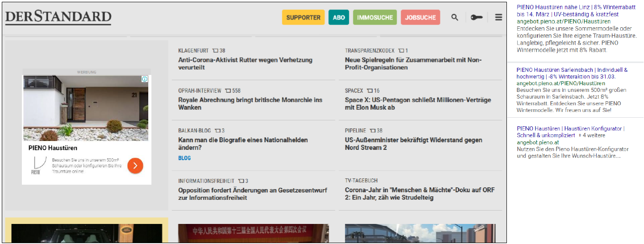
Task: Click the blue BLOG tag
Action: (184, 158)
